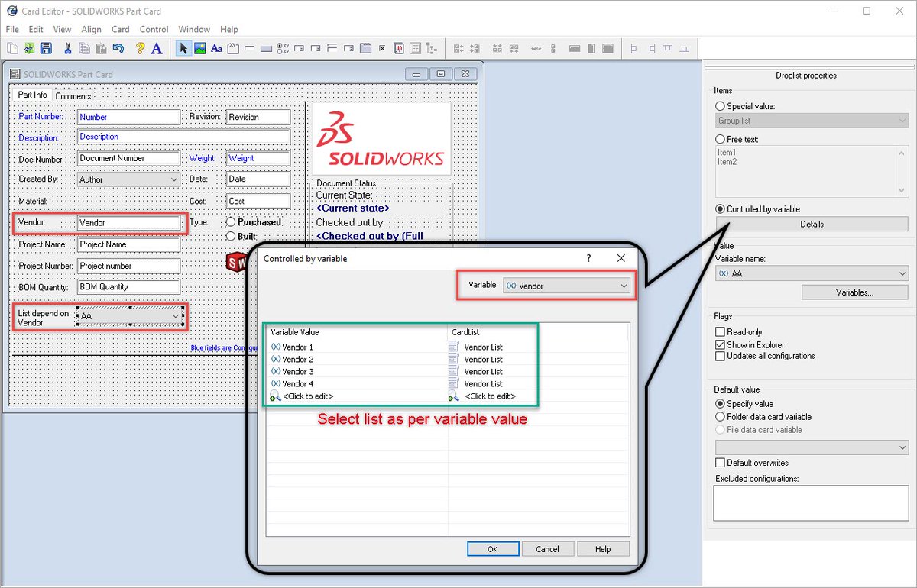Enable the Read-only flag checkbox

720,332
